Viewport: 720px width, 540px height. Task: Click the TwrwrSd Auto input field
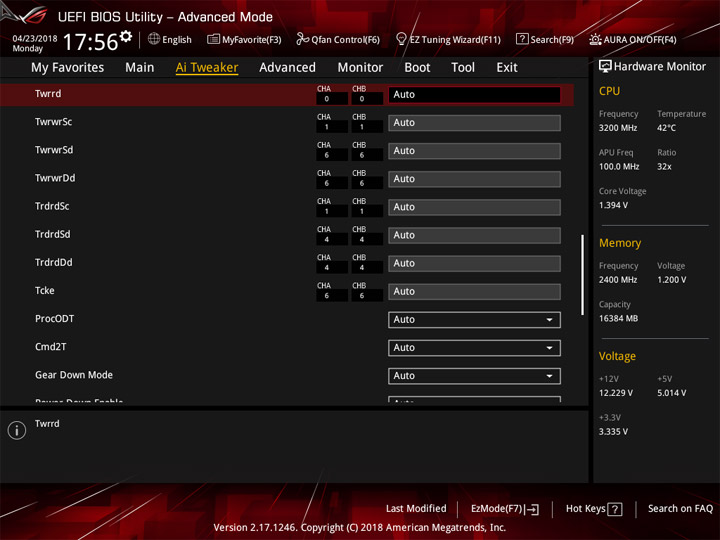click(x=474, y=151)
